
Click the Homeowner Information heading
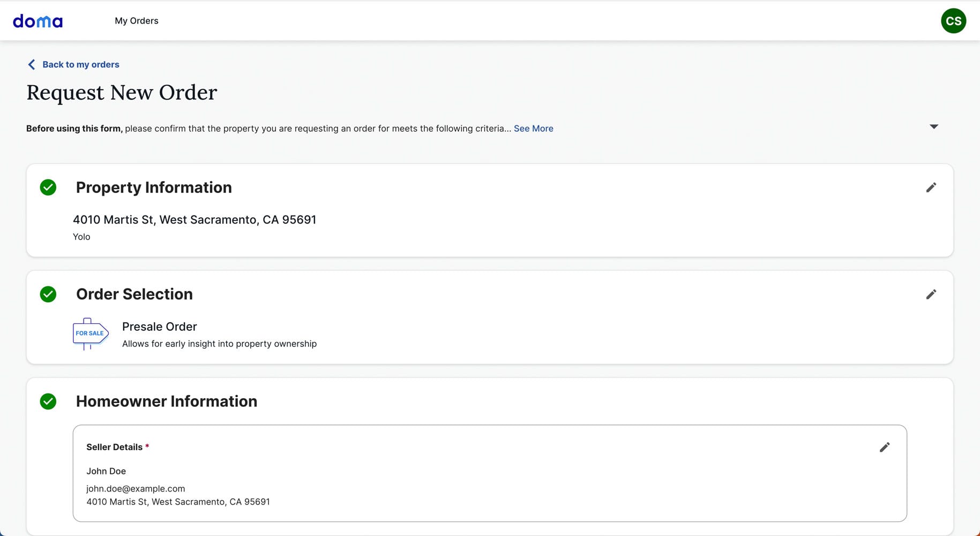(166, 401)
